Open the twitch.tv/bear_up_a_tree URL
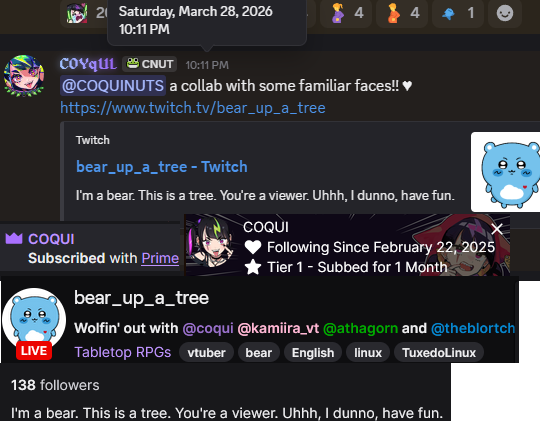 click(x=193, y=108)
